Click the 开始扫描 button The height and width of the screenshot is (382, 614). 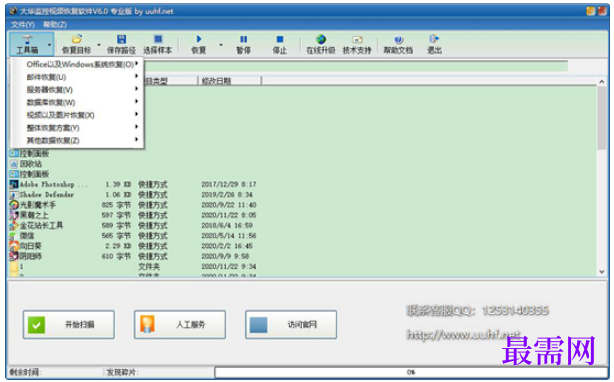coord(69,324)
